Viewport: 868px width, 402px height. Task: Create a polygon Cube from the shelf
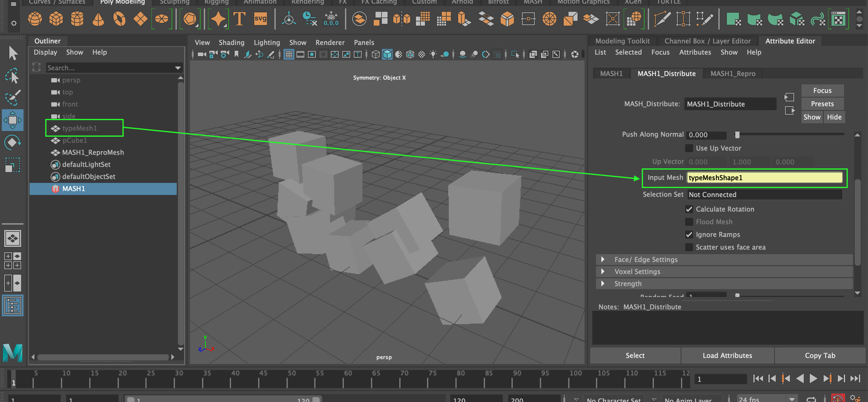point(56,19)
